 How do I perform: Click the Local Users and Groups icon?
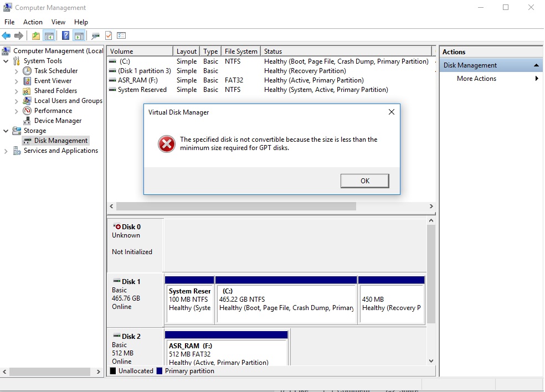coord(27,101)
